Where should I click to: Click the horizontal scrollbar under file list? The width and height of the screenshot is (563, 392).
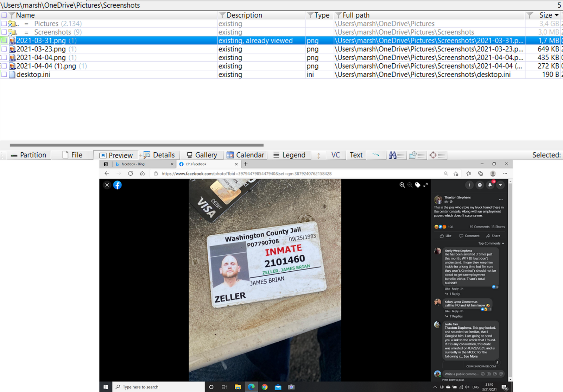pyautogui.click(x=137, y=145)
